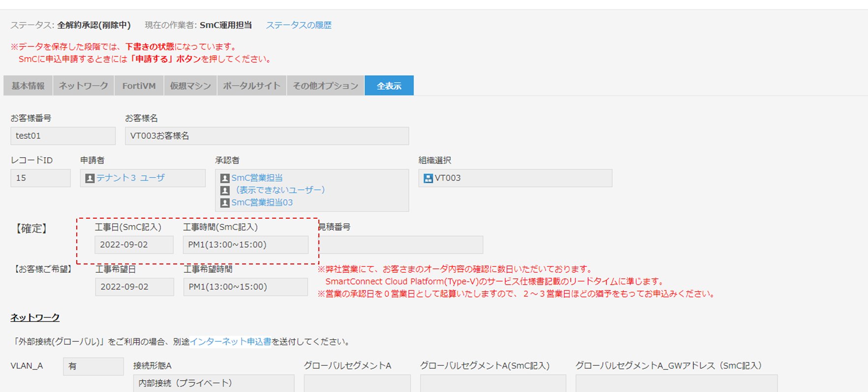Open approver link SmC営業担当03
Screen dimensions: 868x392
tap(262, 202)
